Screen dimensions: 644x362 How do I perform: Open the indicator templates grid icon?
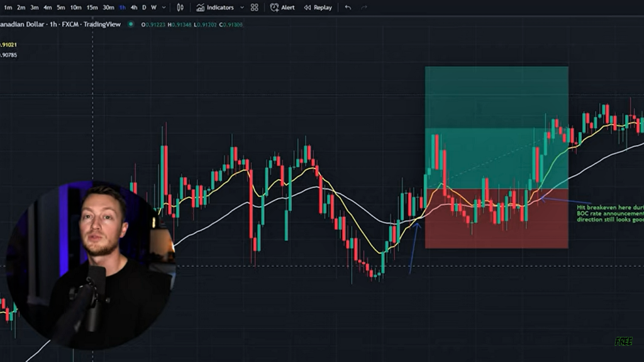pyautogui.click(x=254, y=8)
